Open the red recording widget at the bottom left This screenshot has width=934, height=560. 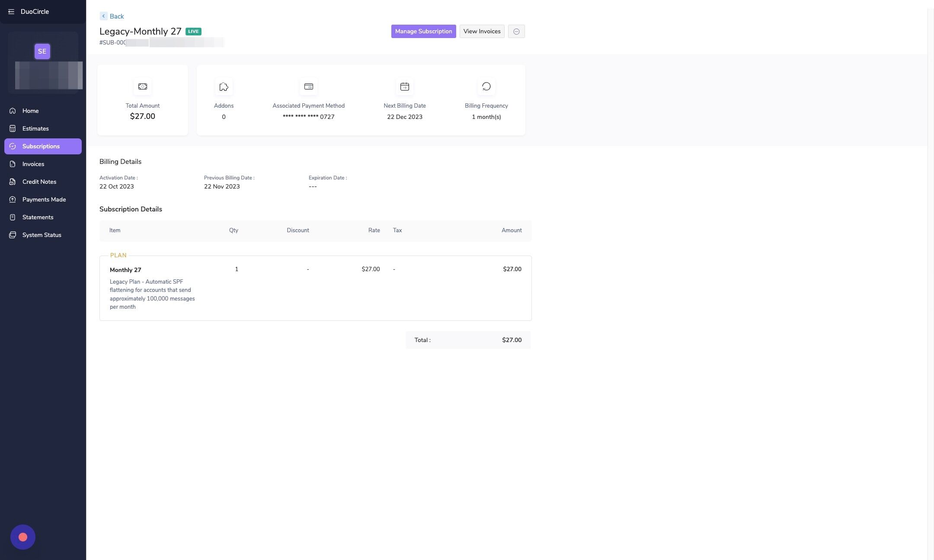coord(23,537)
